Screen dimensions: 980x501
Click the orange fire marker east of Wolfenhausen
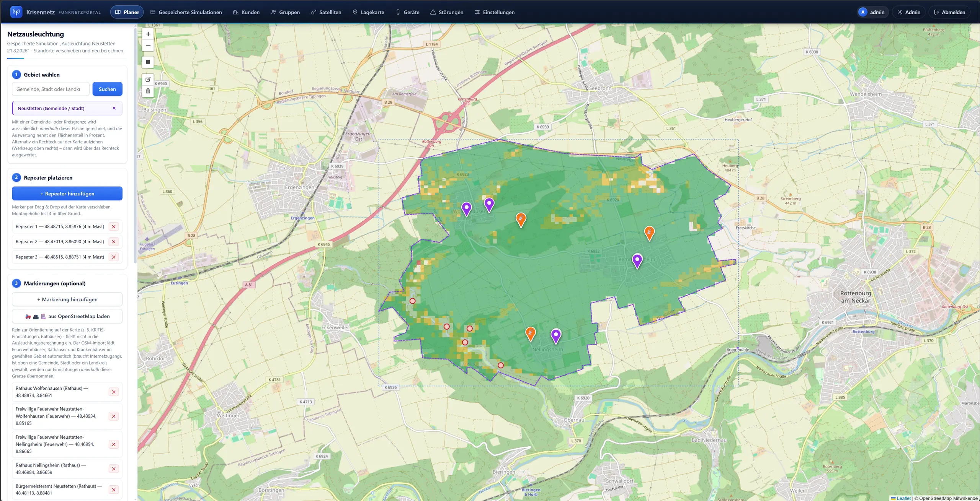[521, 220]
